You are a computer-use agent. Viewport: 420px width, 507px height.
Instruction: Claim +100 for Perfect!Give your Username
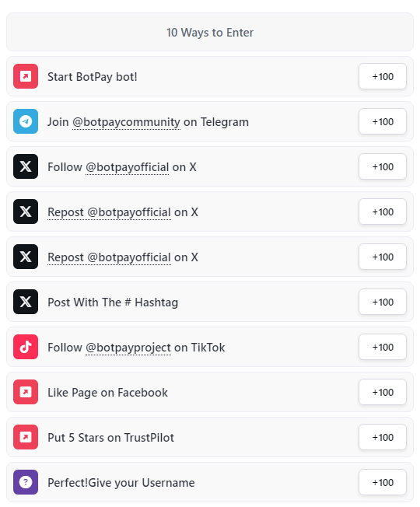tap(383, 482)
